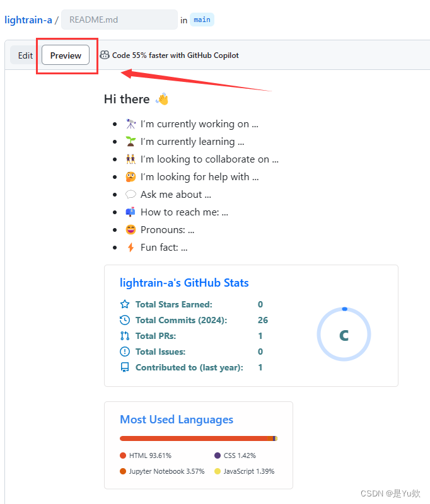The height and width of the screenshot is (504, 430).
Task: Click the smiling face Pronouns emoji
Action: (x=131, y=230)
